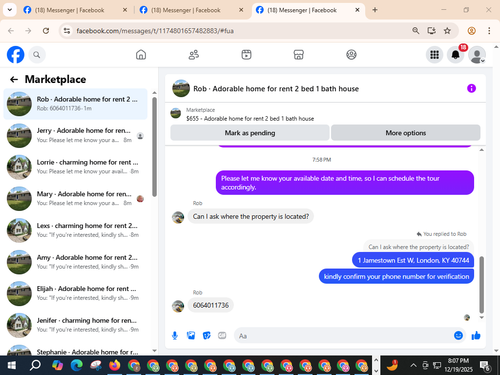Open the Windows Start menu

(12, 365)
